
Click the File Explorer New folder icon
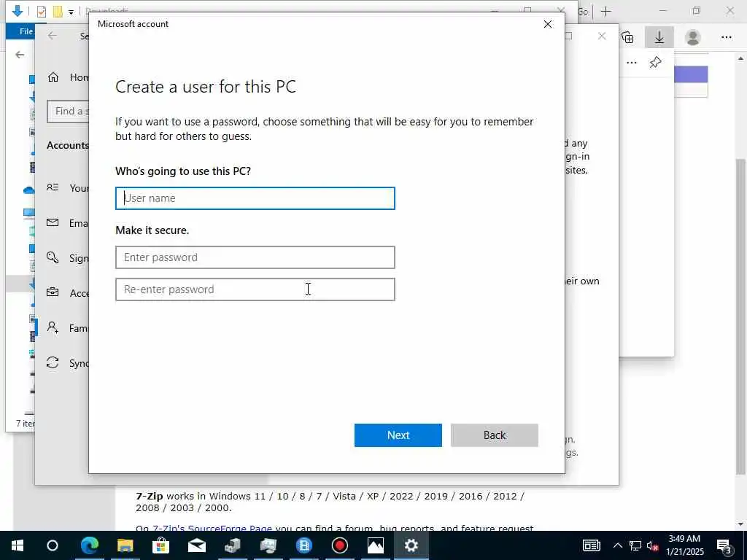(x=58, y=11)
